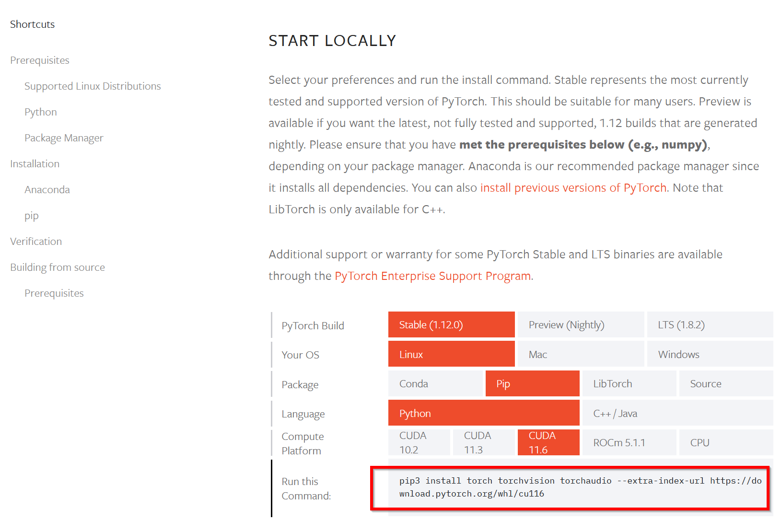The width and height of the screenshot is (781, 532).
Task: Click the Package row label
Action: point(300,385)
